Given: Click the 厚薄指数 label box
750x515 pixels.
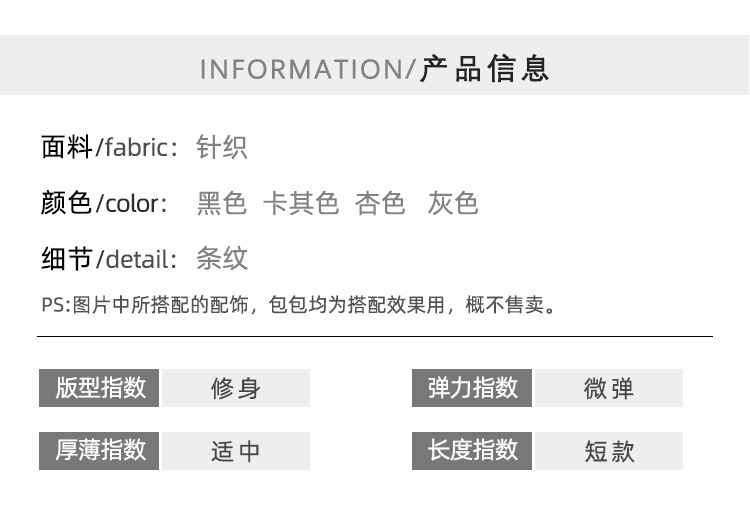Looking at the screenshot, I should click(x=99, y=451).
